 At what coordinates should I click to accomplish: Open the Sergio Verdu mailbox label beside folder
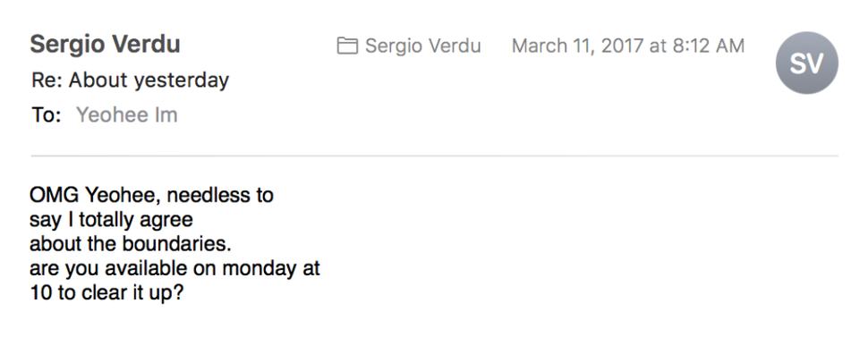coord(423,46)
